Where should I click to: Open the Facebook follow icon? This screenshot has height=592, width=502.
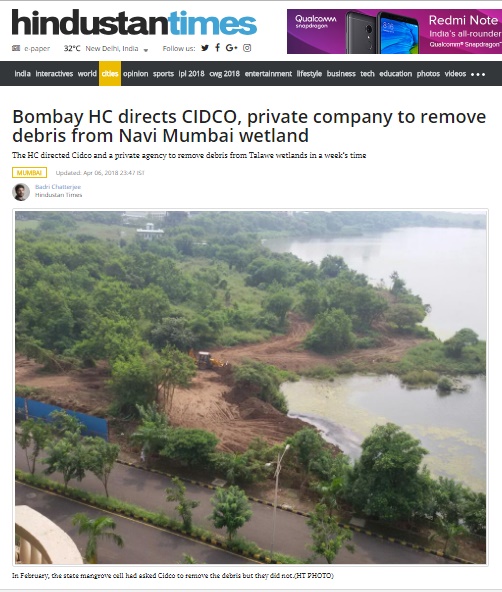click(217, 48)
